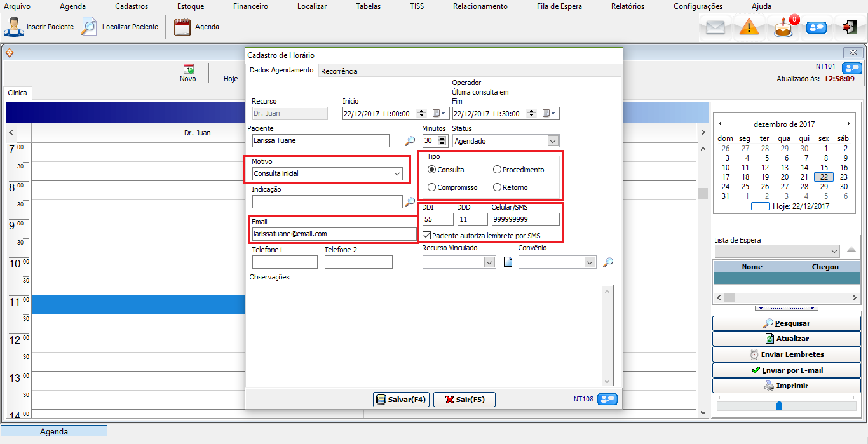Click the envelope messages icon in toolbar
The width and height of the screenshot is (868, 444).
click(715, 27)
